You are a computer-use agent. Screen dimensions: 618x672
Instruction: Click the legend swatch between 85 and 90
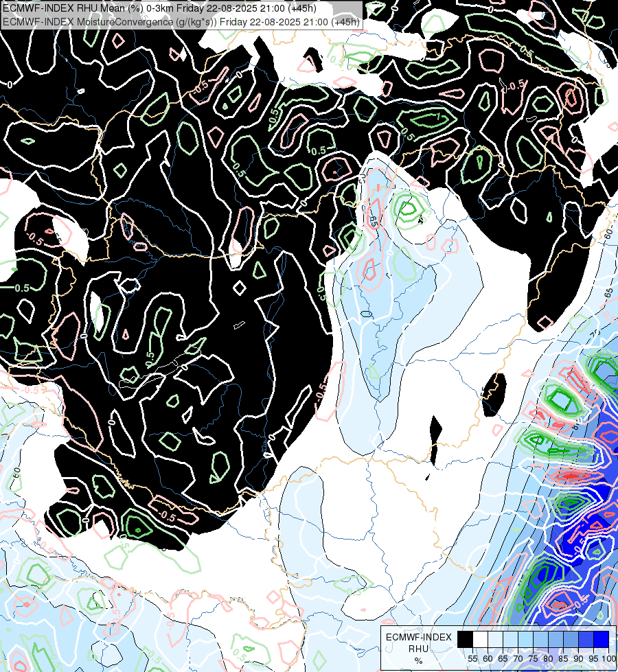tap(571, 639)
